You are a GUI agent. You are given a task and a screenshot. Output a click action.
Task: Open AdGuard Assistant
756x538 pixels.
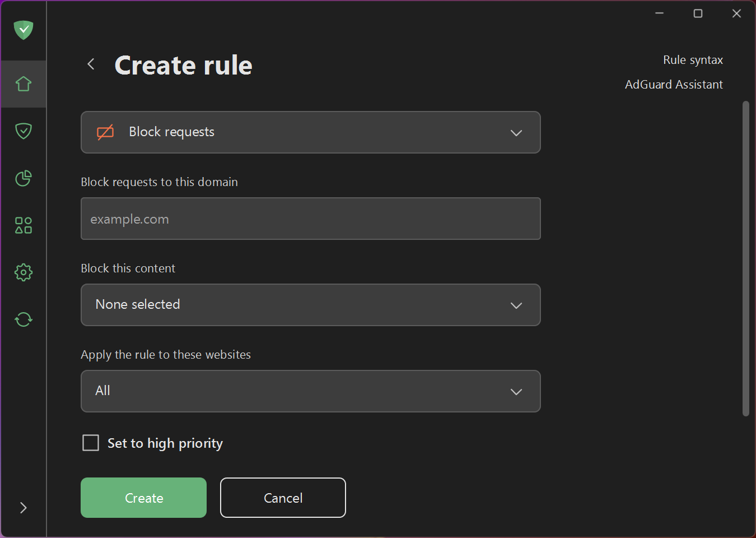pyautogui.click(x=674, y=84)
